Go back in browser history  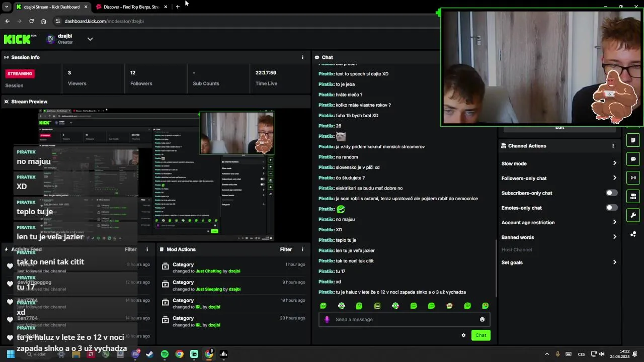pyautogui.click(x=7, y=21)
